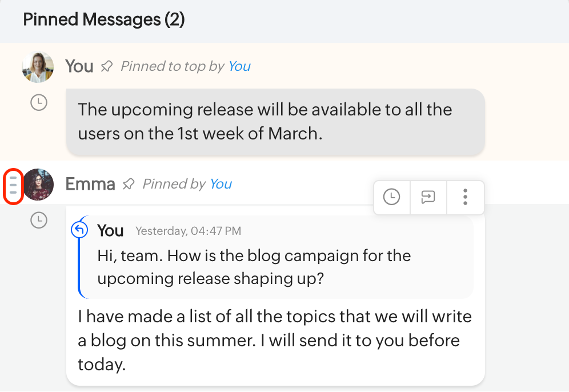
Task: Click clock icon left of Emma's message
Action: tap(38, 220)
